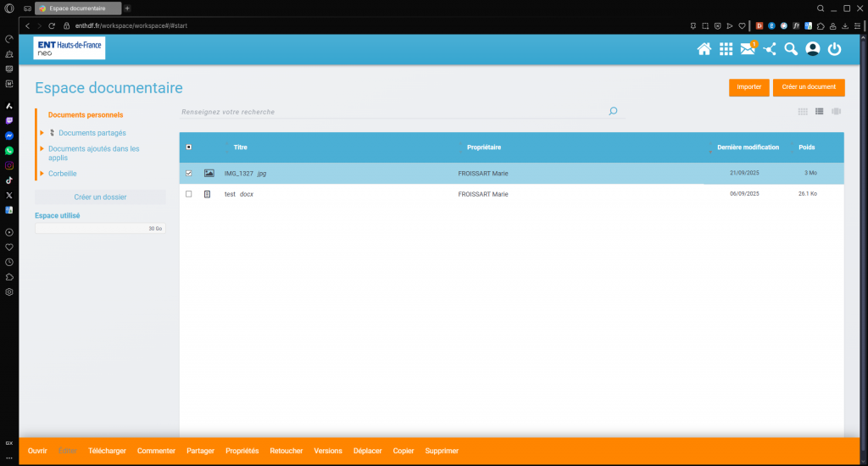The height and width of the screenshot is (466, 868).
Task: Check the test docx checkbox
Action: pyautogui.click(x=188, y=194)
